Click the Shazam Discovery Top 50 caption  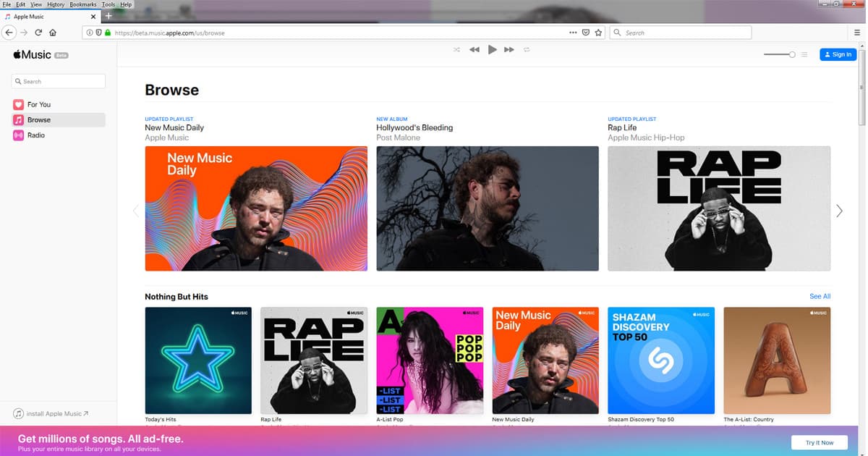tap(641, 420)
